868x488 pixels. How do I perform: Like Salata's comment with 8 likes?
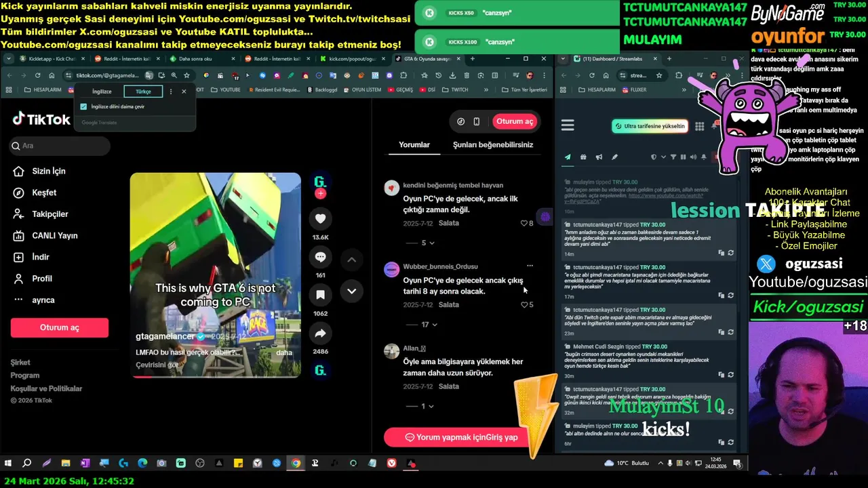point(524,223)
